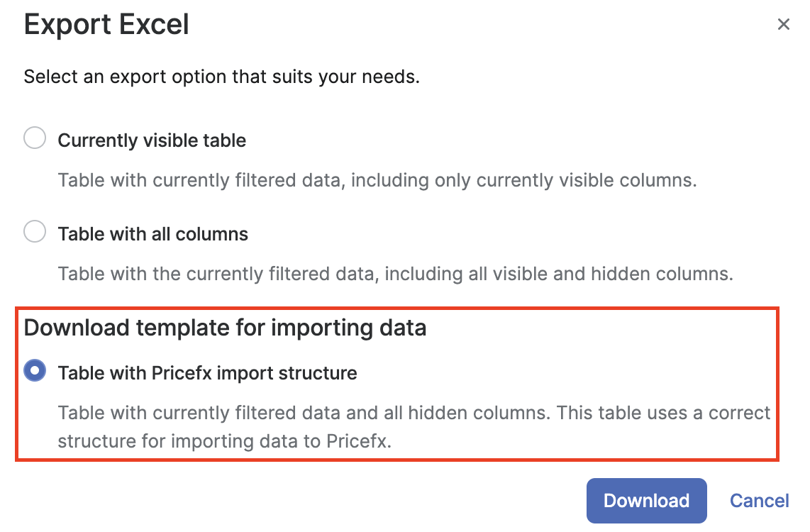810x532 pixels.
Task: Click the "Select an export option" instruction text
Action: pos(221,77)
